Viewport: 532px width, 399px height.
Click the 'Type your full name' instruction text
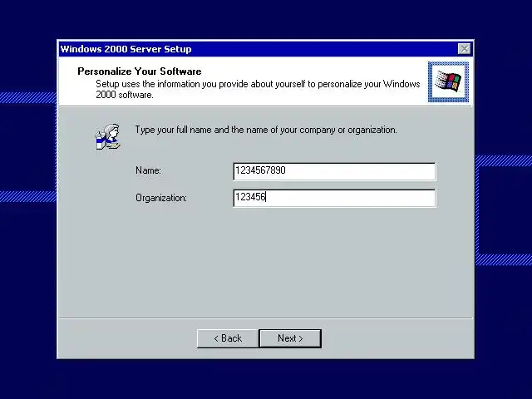266,130
